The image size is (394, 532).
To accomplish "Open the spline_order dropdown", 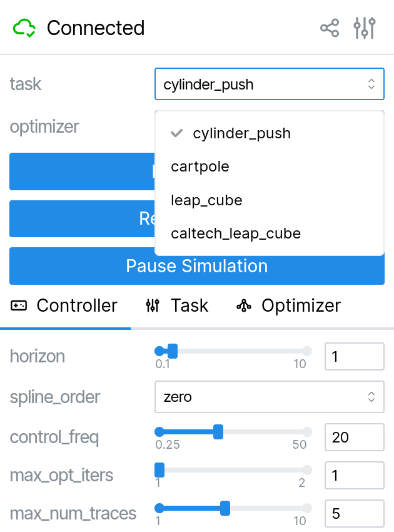I will (269, 397).
